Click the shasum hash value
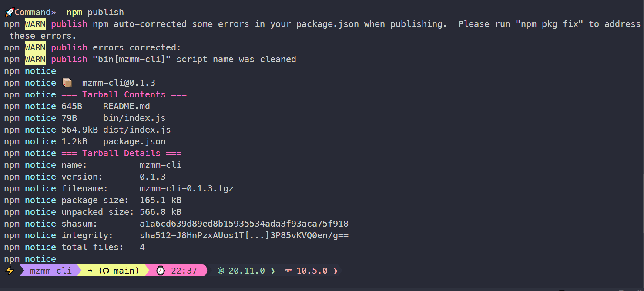Screen dimensions: 644x291 [x=244, y=224]
